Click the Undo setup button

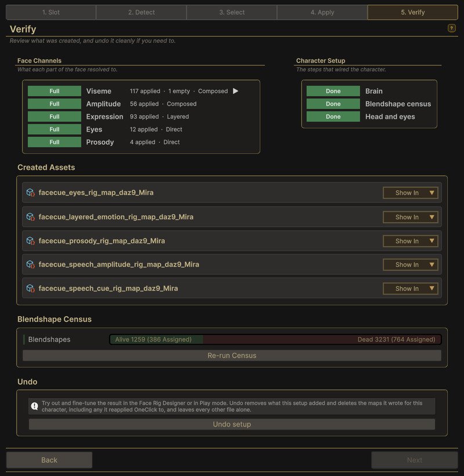[232, 424]
